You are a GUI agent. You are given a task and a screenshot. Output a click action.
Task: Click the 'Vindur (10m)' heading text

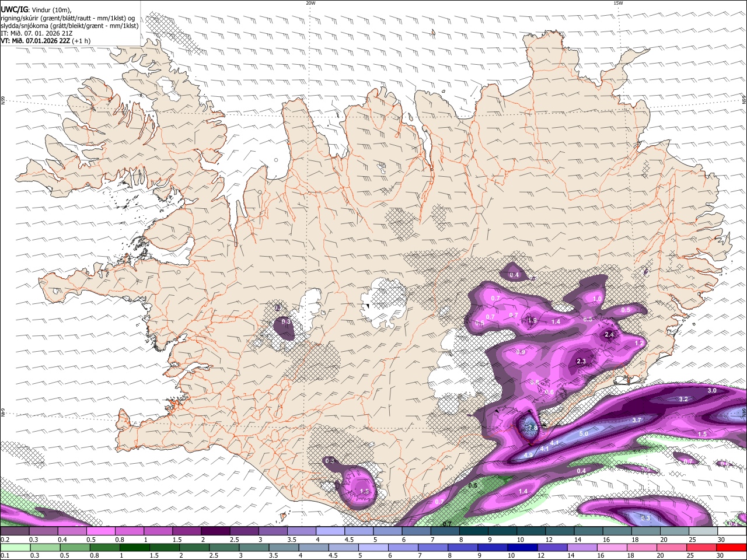(x=51, y=10)
